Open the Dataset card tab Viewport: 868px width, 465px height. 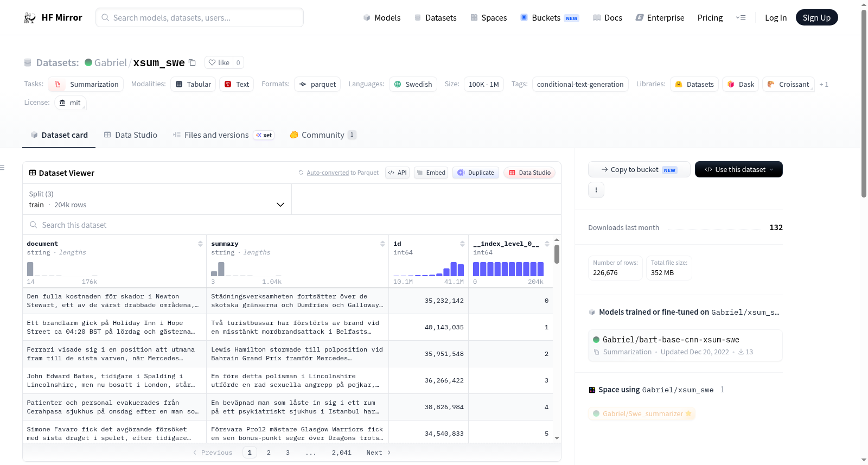(59, 135)
